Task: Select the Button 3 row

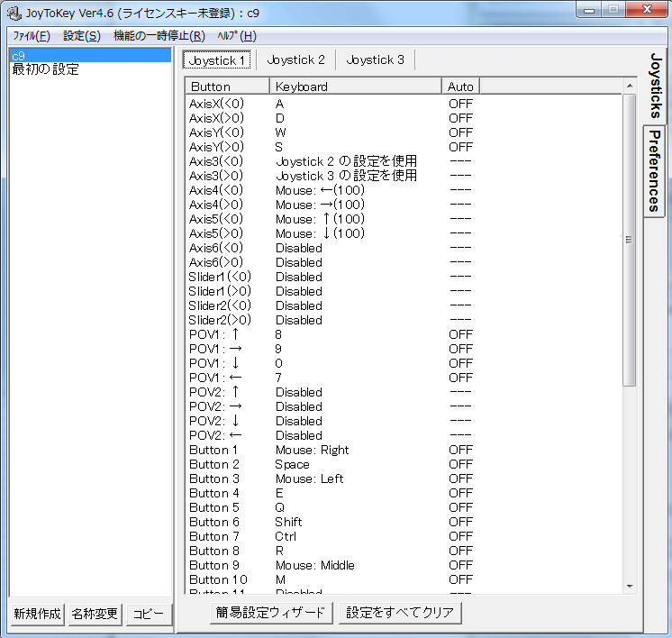Action: click(x=404, y=478)
